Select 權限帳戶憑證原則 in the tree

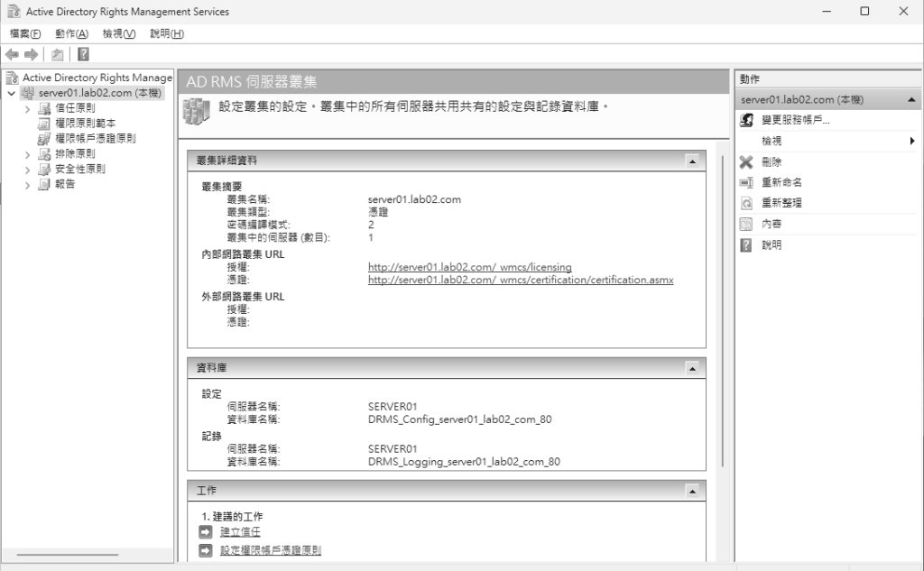coord(96,139)
